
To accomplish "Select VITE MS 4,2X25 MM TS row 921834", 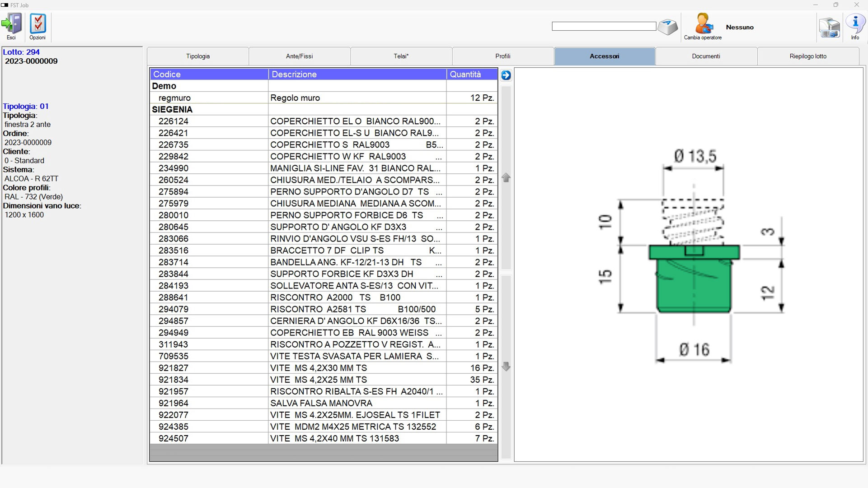I will (324, 379).
